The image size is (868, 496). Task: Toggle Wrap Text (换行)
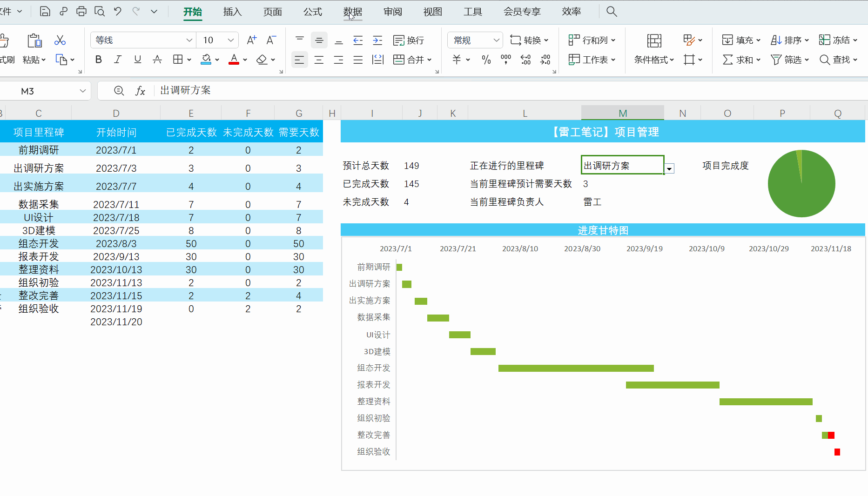point(409,40)
